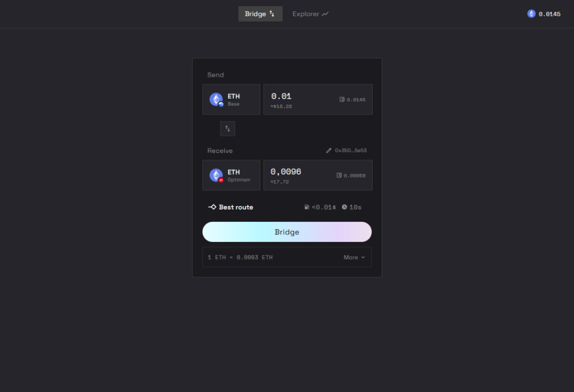Open the receive token selector ETH Optimism
This screenshot has height=392, width=574.
(x=232, y=175)
